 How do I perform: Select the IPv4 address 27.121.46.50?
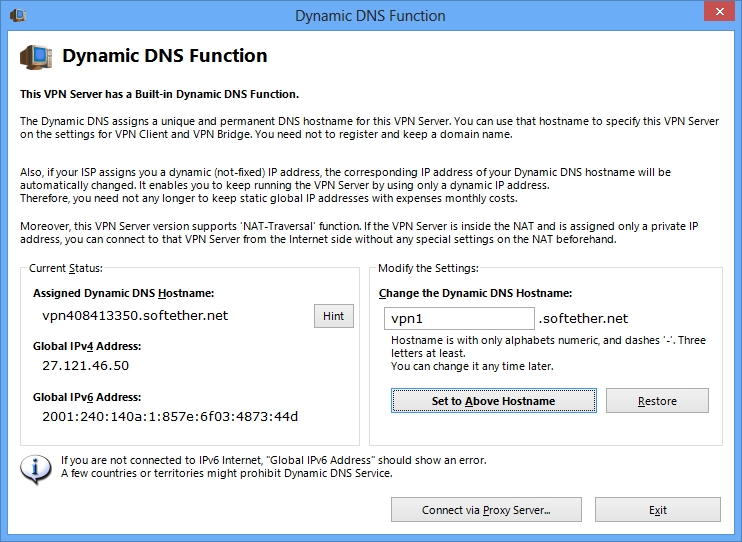[x=85, y=366]
